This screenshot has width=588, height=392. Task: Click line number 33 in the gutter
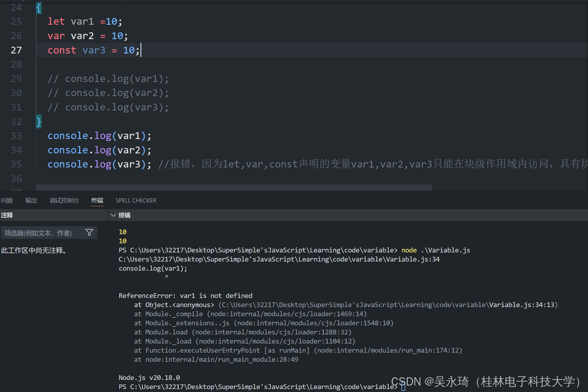coord(16,136)
